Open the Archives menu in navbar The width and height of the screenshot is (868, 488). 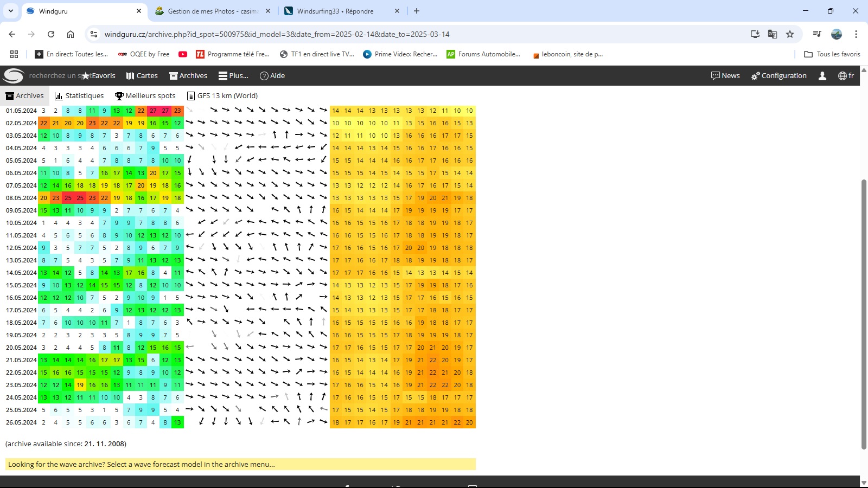point(188,76)
